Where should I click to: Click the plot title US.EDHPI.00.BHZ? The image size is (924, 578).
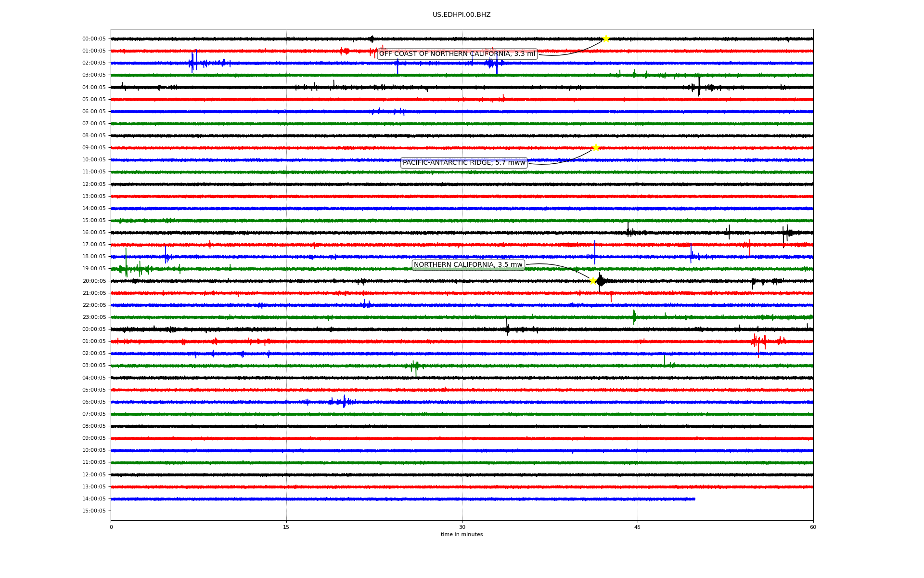click(x=462, y=15)
